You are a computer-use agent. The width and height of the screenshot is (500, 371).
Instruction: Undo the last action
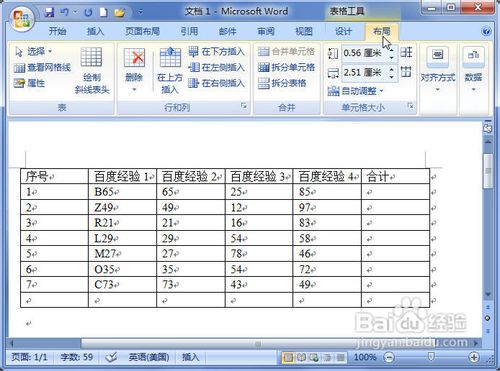(x=64, y=13)
